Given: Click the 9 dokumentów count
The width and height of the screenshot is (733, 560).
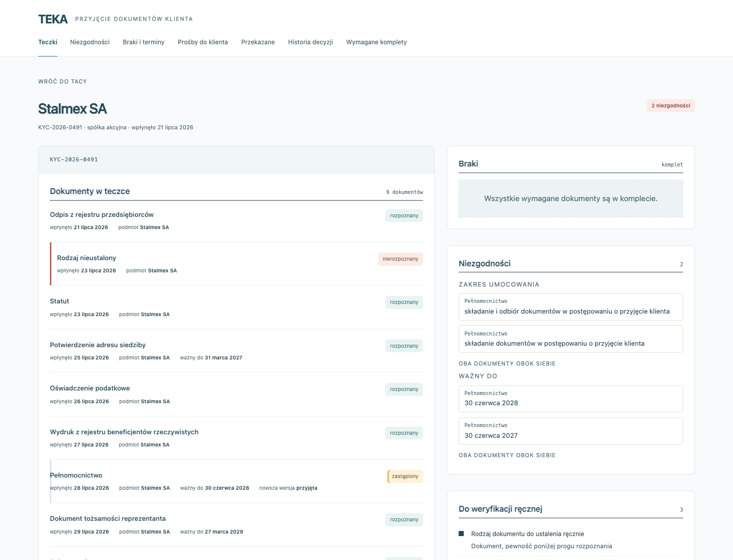Looking at the screenshot, I should coord(405,192).
